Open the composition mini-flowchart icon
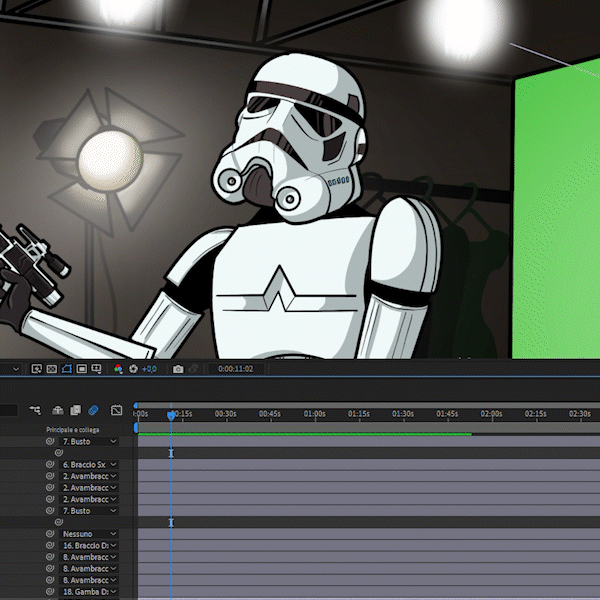Screen dimensions: 600x600 (35, 410)
